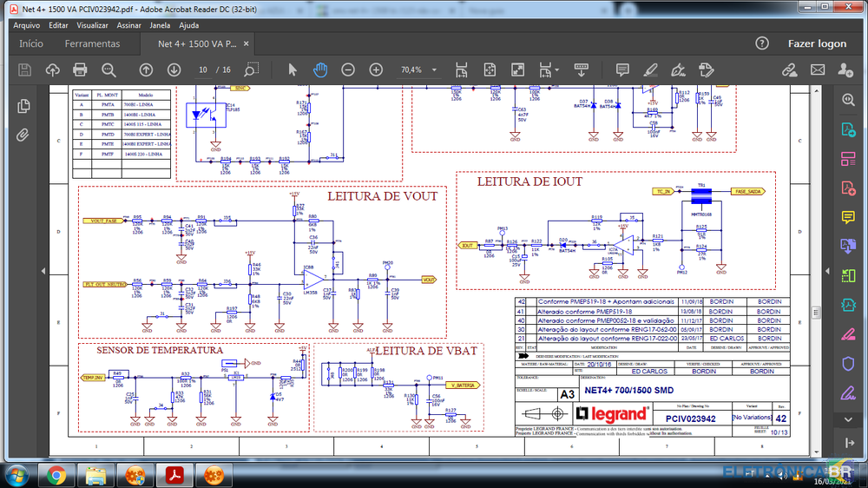Screen dimensions: 868x488
Task: Click the zoom out minus button
Action: coord(348,69)
